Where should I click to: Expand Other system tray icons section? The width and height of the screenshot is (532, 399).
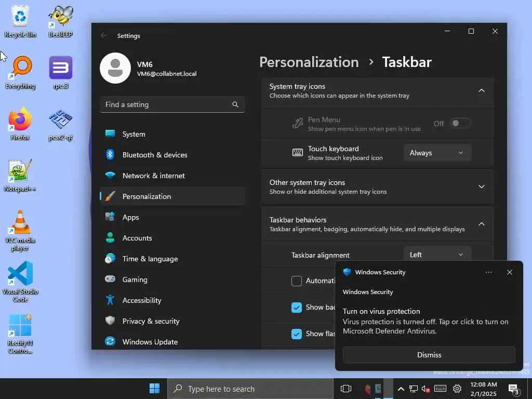pos(481,187)
